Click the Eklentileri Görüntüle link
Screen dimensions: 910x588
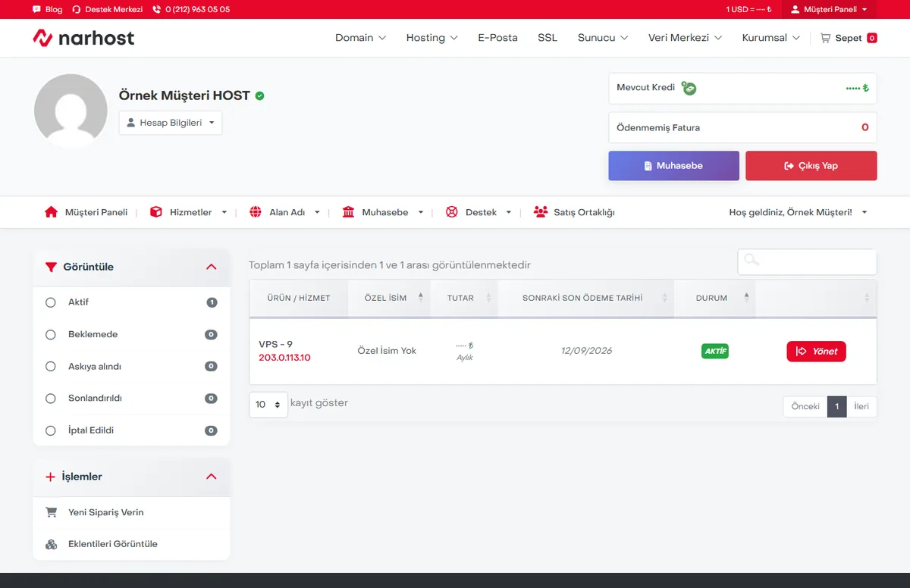pyautogui.click(x=113, y=544)
